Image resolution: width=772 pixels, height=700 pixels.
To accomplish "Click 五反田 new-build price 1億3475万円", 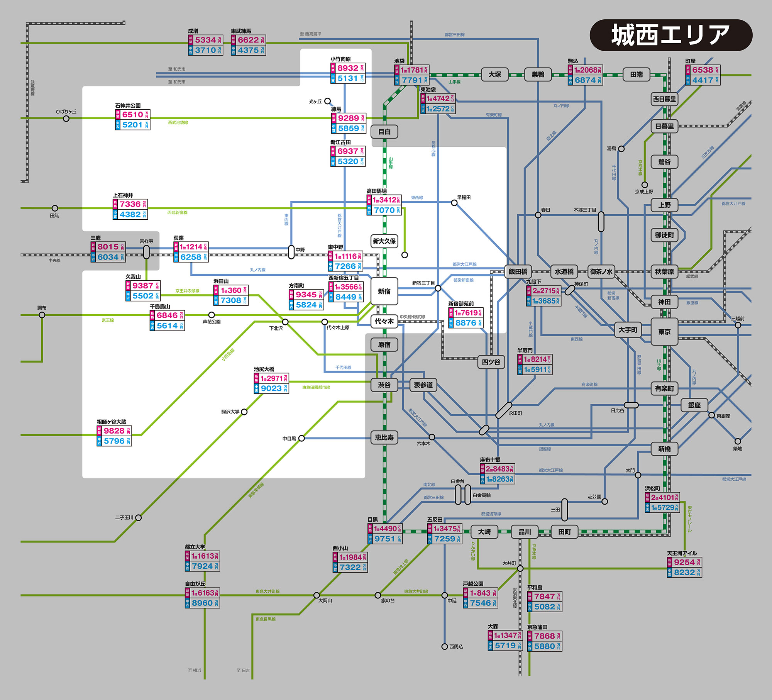I will coord(445,529).
